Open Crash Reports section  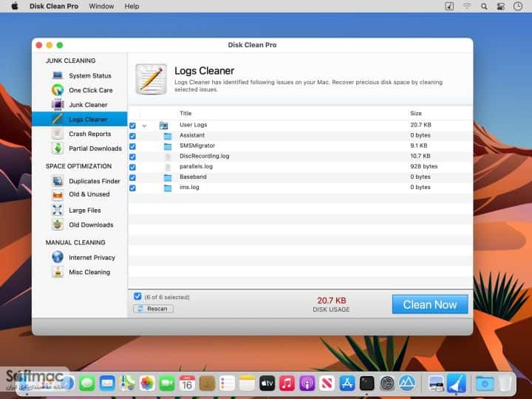89,134
